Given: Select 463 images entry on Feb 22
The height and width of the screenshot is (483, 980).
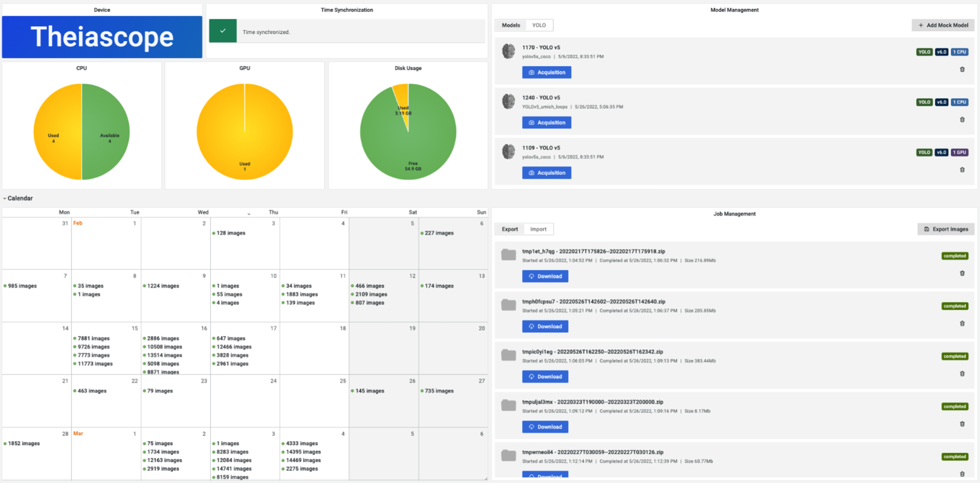Looking at the screenshot, I should coord(90,391).
